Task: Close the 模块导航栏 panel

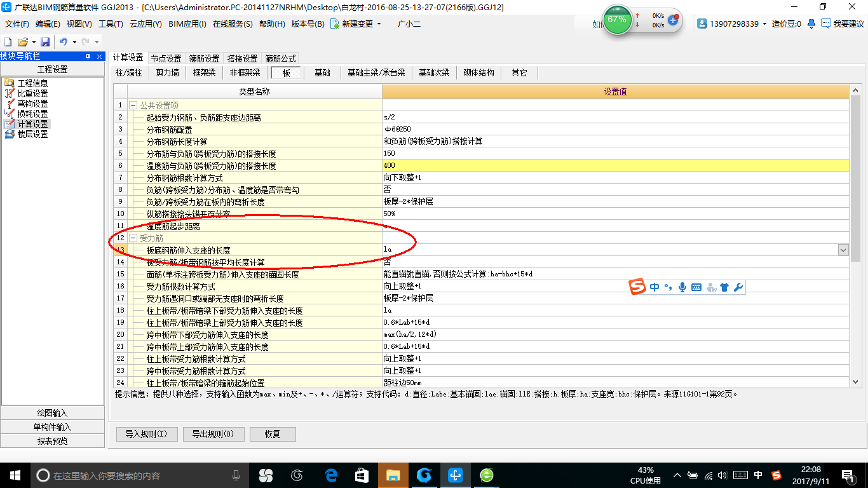Action: [x=99, y=57]
